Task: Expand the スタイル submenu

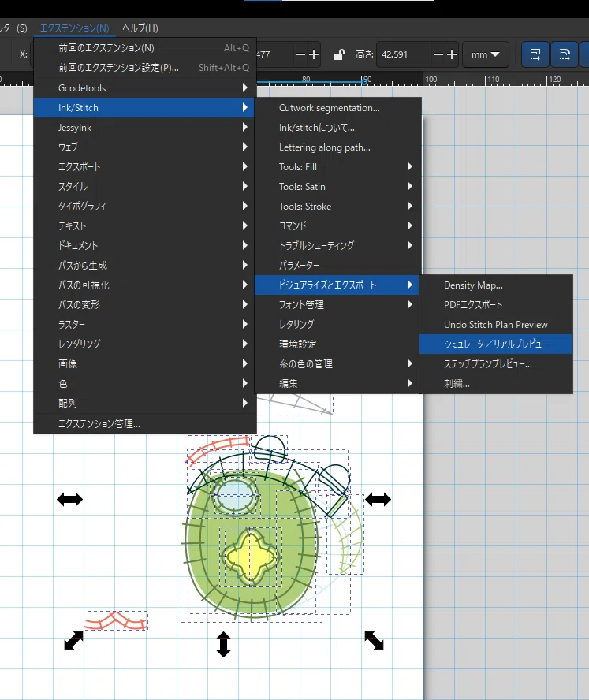Action: (x=144, y=186)
